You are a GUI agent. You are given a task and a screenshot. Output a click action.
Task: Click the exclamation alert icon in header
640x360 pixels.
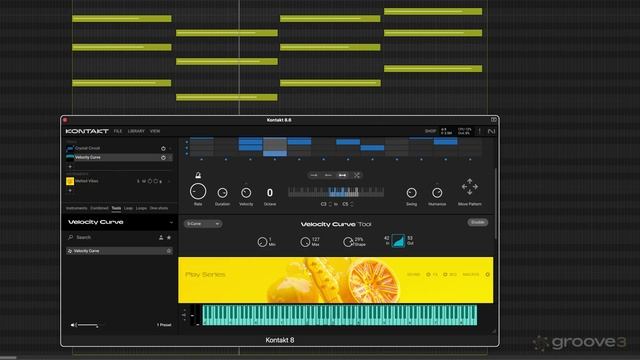(x=480, y=131)
